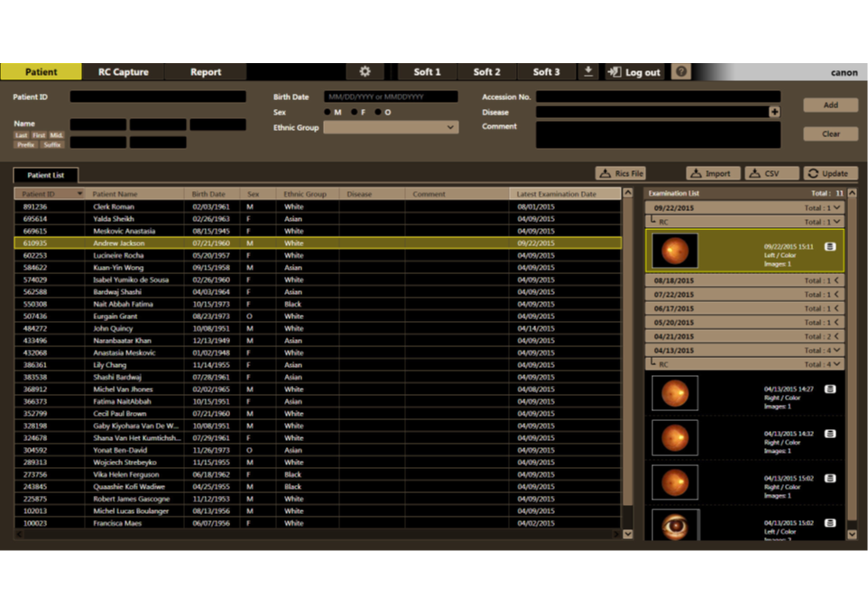Toggle the First name field button
The height and width of the screenshot is (614, 868).
(x=39, y=135)
